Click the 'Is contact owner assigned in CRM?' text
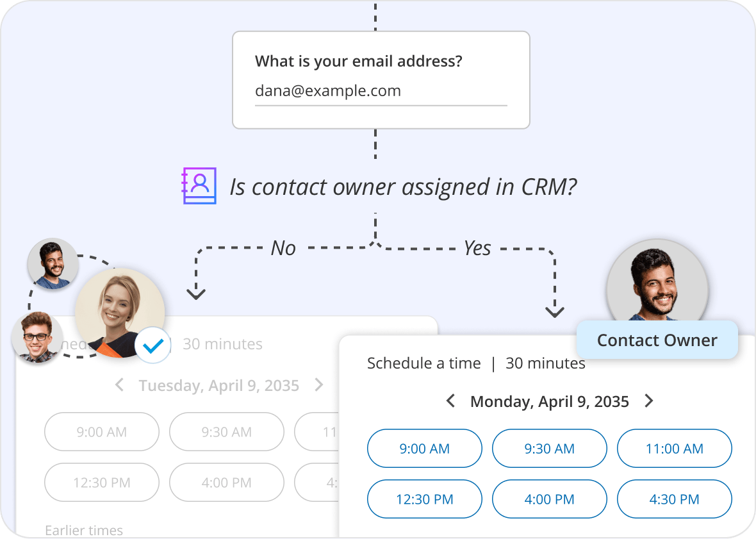The width and height of the screenshot is (756, 539). 403,187
